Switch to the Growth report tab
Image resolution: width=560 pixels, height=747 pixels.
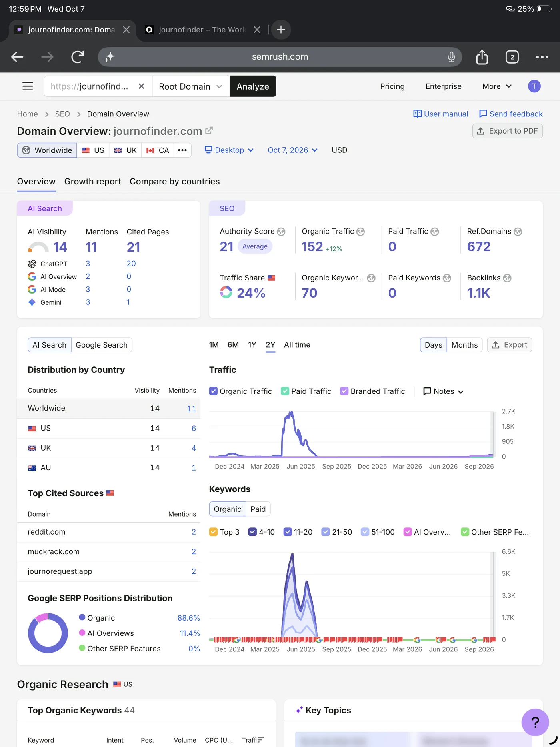click(92, 182)
